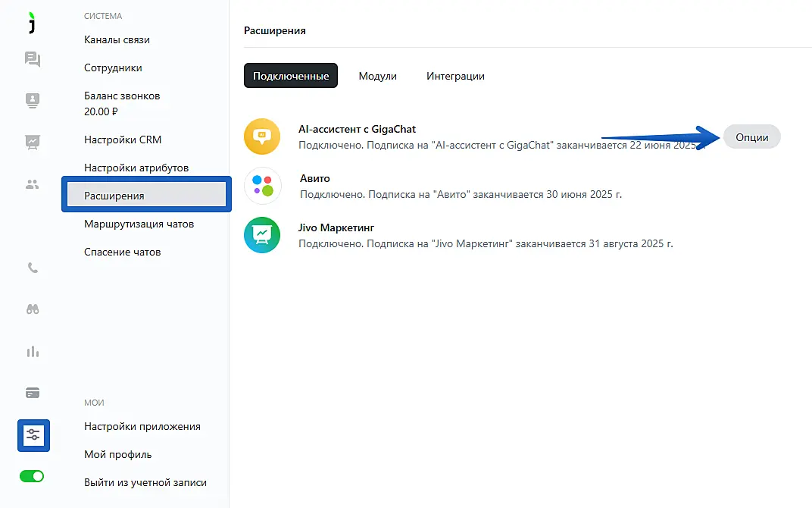The width and height of the screenshot is (812, 508).
Task: Toggle the green online status switch
Action: tap(32, 476)
